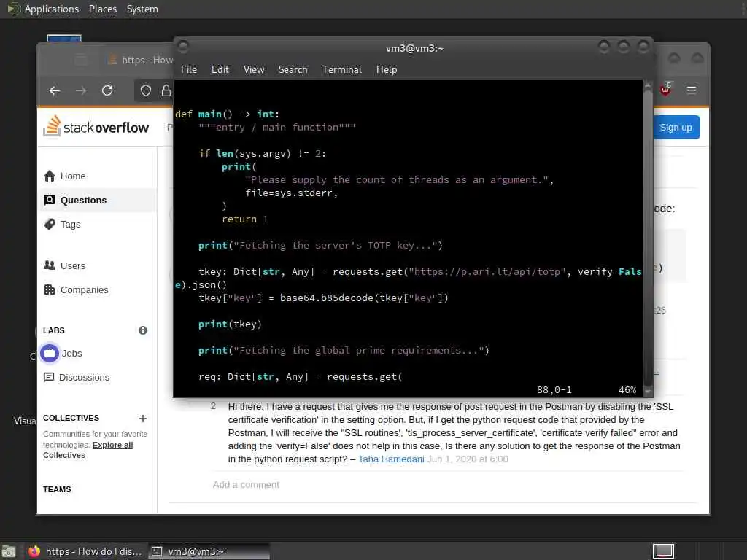Click the top panel Applications logo icon
This screenshot has width=747, height=560.
13,9
